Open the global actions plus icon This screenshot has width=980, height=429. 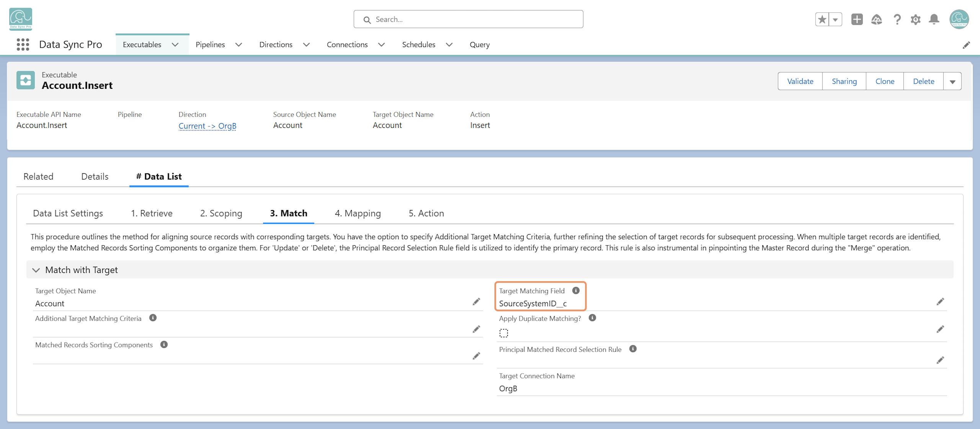[x=857, y=19]
